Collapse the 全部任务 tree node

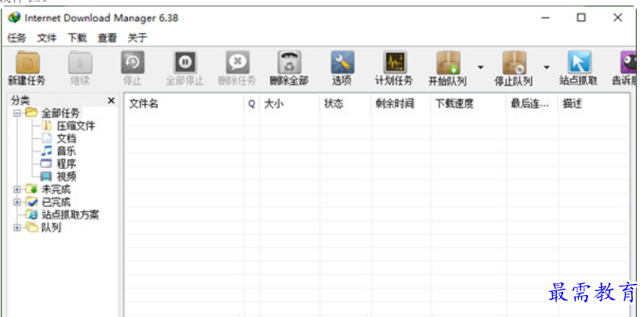17,113
